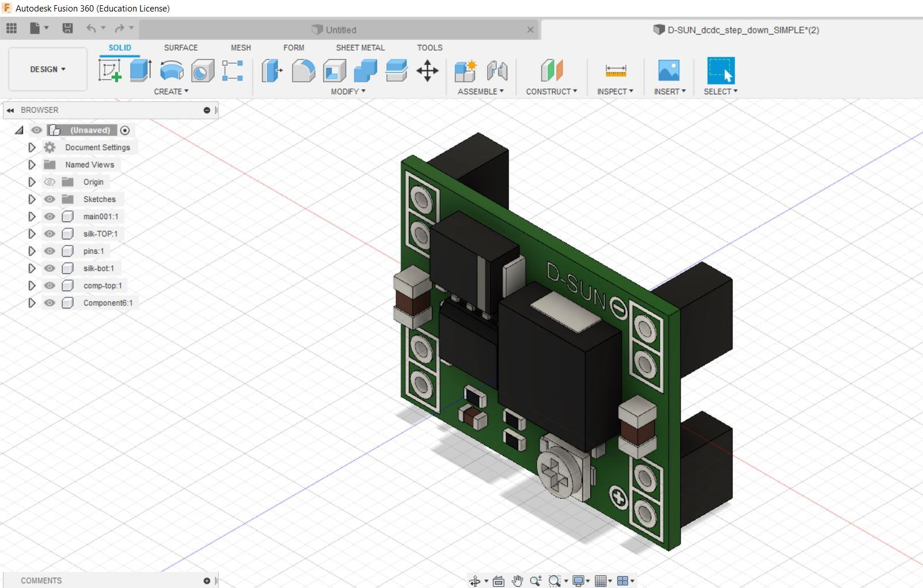Viewport: 923px width, 588px height.
Task: Expand the Document Settings node
Action: coord(32,147)
